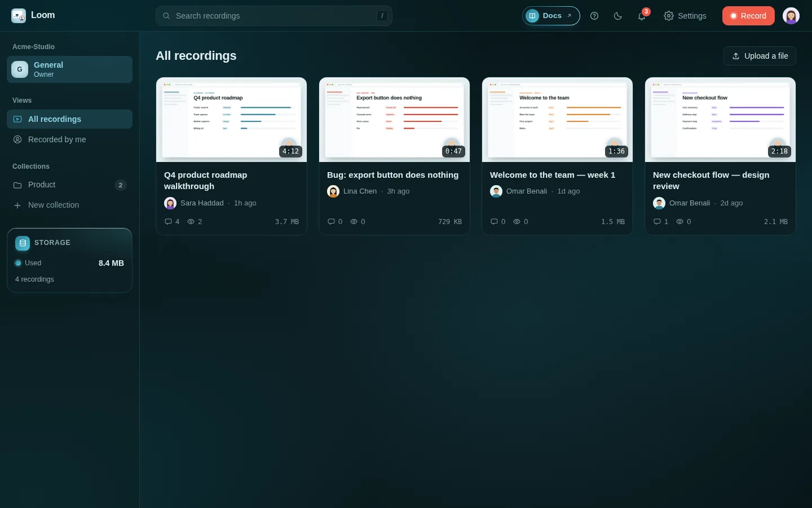812x508 pixels.
Task: Click Lina Chen's avatar
Action: [x=333, y=191]
